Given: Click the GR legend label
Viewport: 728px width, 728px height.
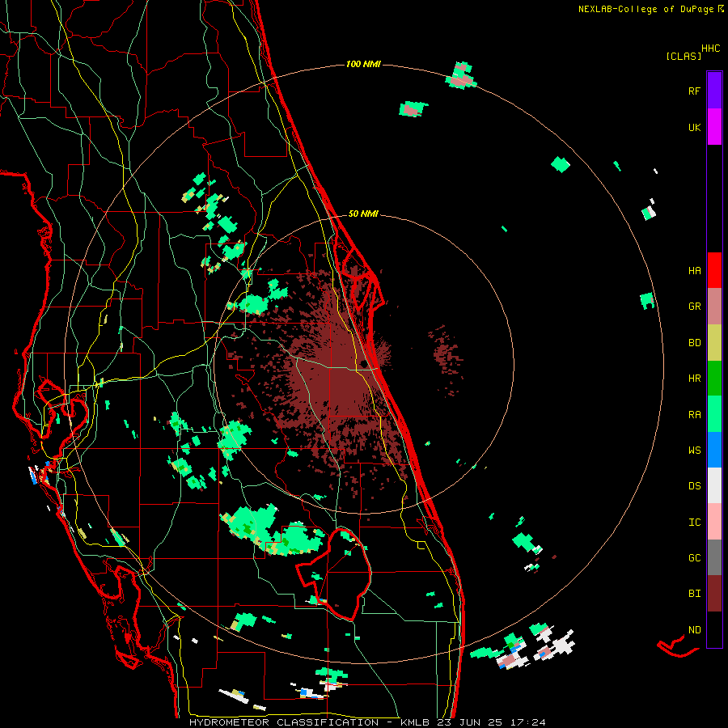Looking at the screenshot, I should (x=694, y=307).
